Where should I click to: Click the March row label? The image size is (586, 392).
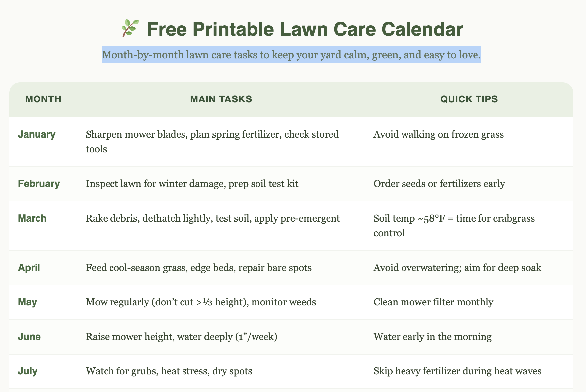[32, 218]
